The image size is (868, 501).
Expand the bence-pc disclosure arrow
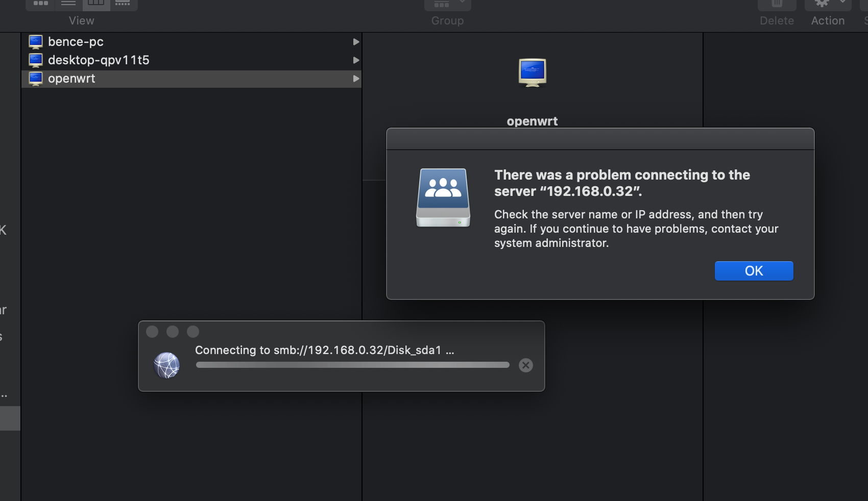click(356, 42)
